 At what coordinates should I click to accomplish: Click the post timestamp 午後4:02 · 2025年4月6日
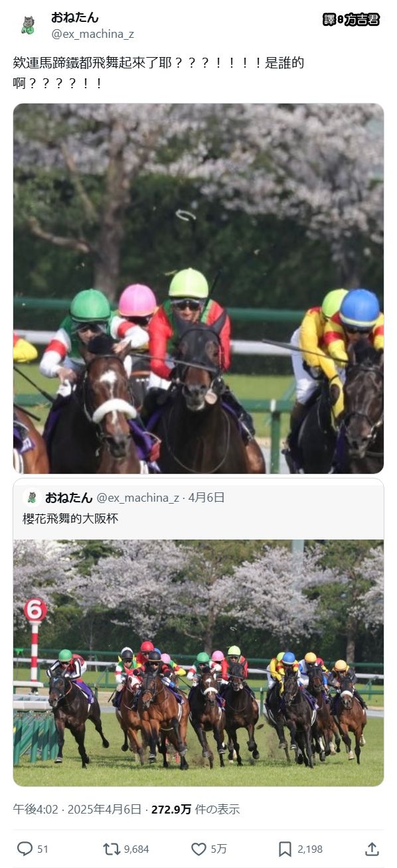(77, 809)
